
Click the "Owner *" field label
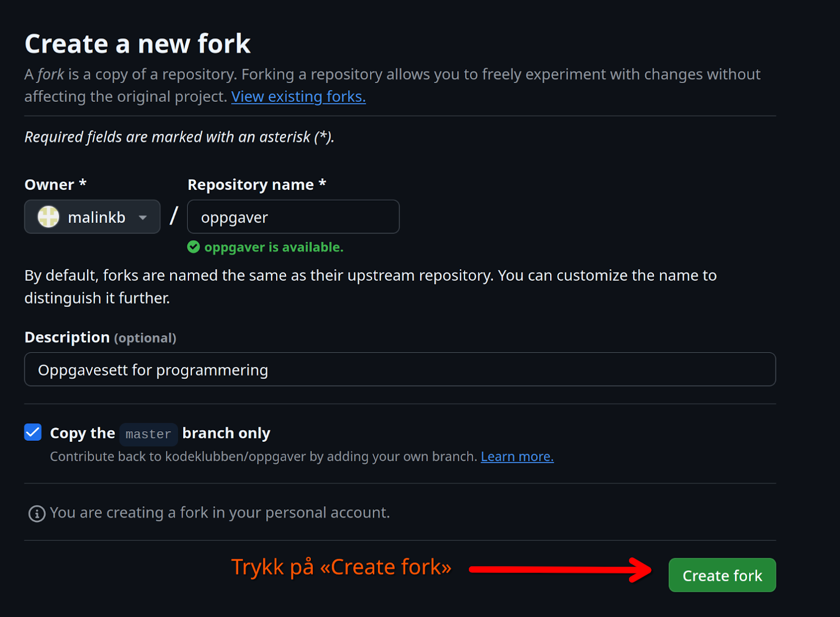[x=55, y=185]
